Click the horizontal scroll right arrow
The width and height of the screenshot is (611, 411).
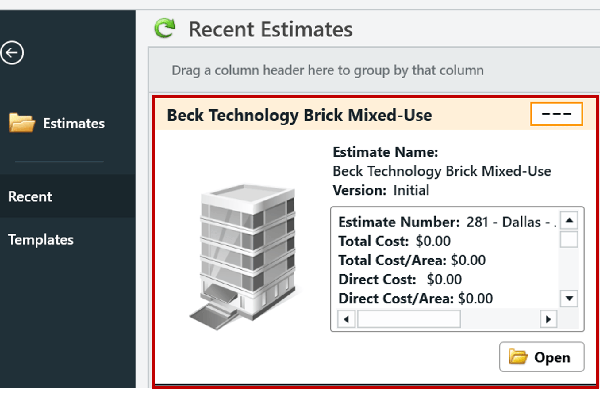click(x=548, y=319)
